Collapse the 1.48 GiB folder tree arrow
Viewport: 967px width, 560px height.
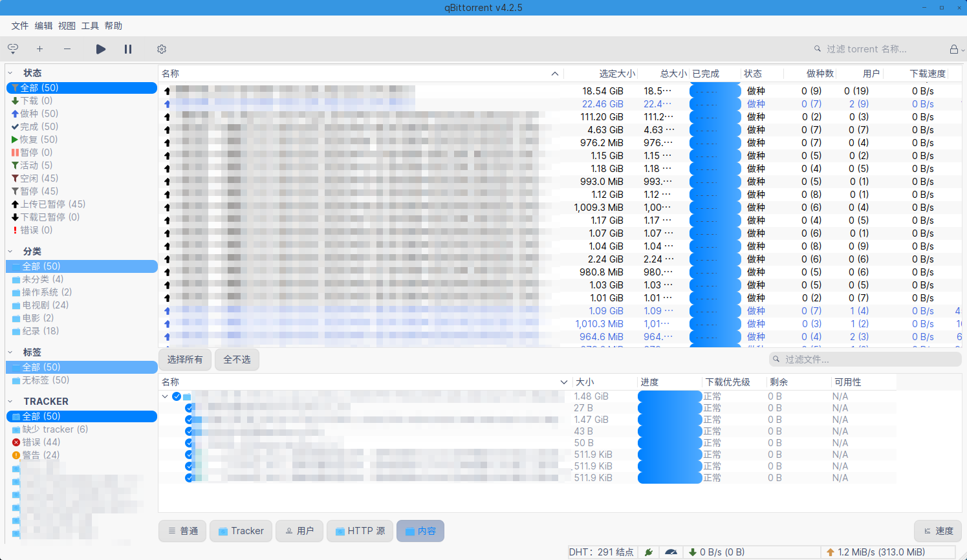pos(165,396)
